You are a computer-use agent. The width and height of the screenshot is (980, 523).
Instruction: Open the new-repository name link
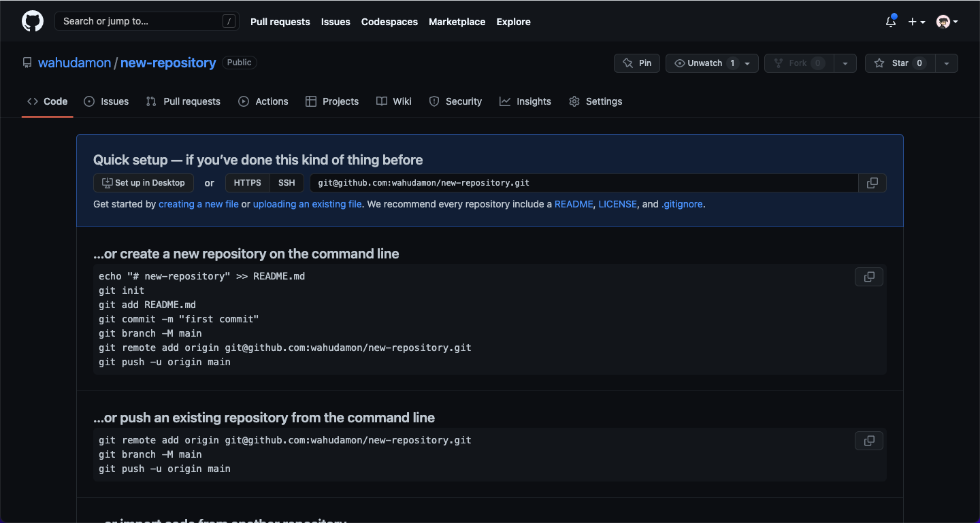point(168,63)
